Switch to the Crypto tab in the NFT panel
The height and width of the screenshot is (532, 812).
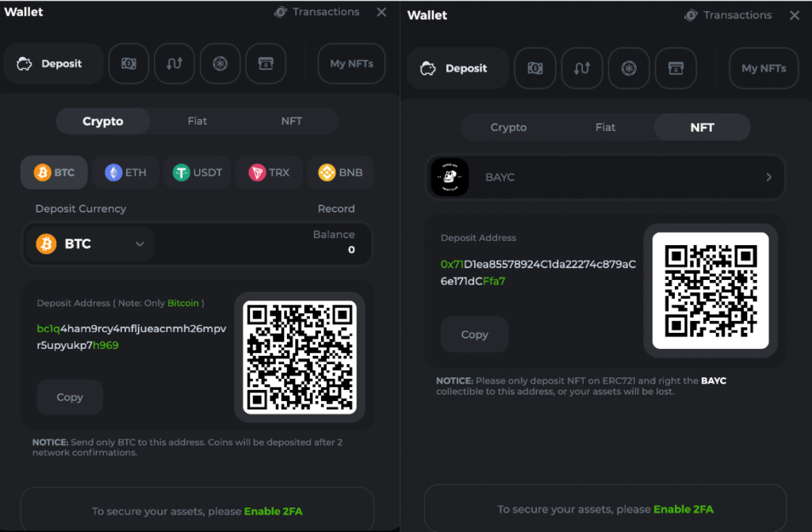508,127
